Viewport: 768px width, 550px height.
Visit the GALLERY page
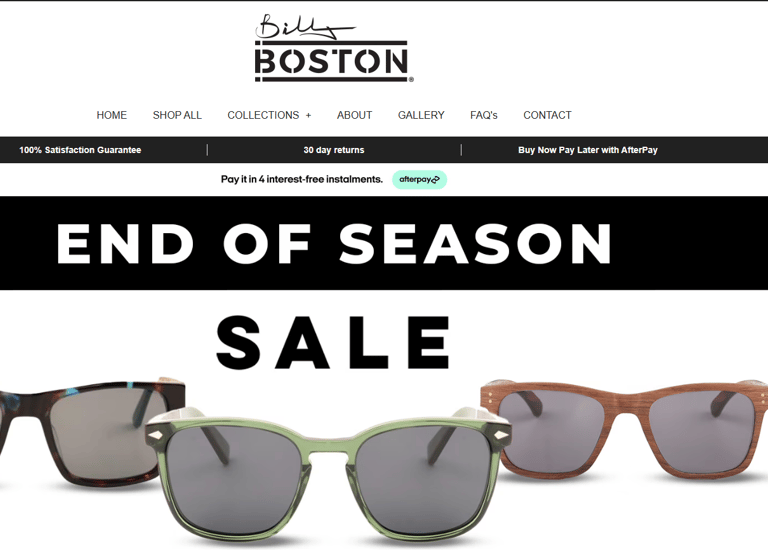click(421, 115)
